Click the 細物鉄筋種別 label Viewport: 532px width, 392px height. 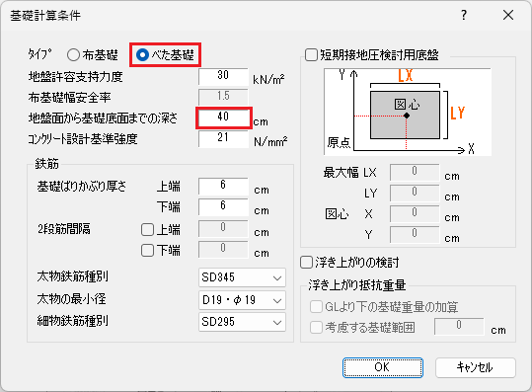73,321
